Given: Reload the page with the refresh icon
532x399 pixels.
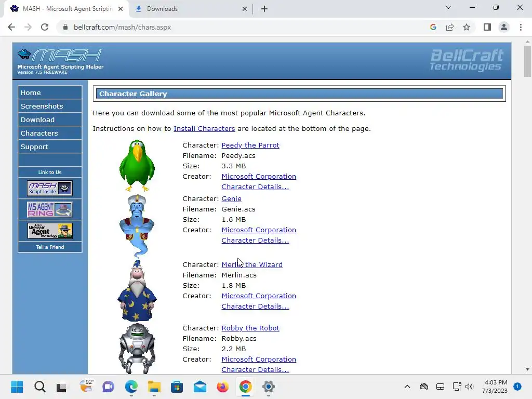Looking at the screenshot, I should 45,27.
